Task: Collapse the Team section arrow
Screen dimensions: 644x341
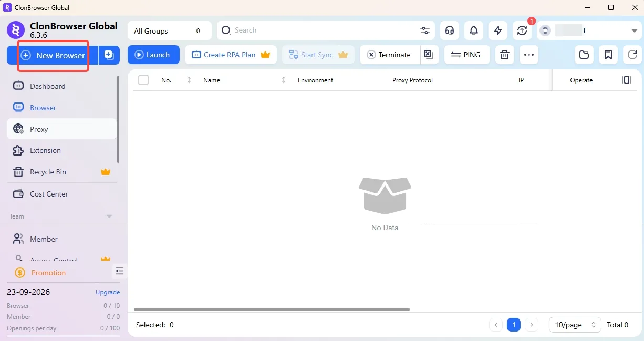Action: [x=109, y=216]
